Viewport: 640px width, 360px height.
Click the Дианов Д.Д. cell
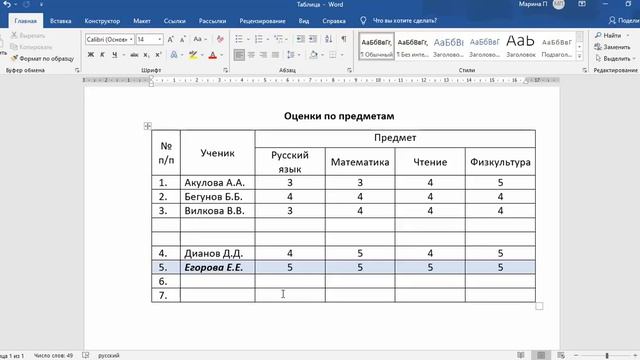[218, 253]
